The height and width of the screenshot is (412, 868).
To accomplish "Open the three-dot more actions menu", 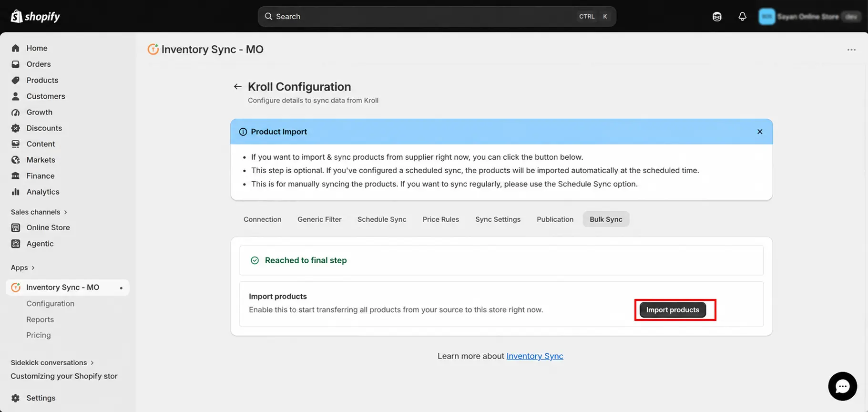I will [x=851, y=50].
